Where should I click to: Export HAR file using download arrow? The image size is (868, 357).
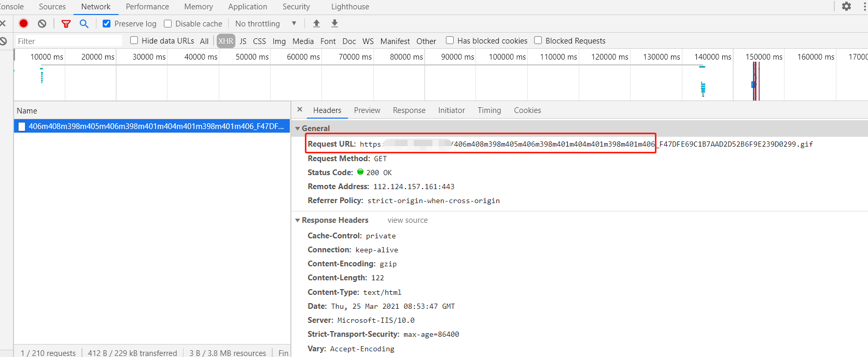tap(334, 23)
